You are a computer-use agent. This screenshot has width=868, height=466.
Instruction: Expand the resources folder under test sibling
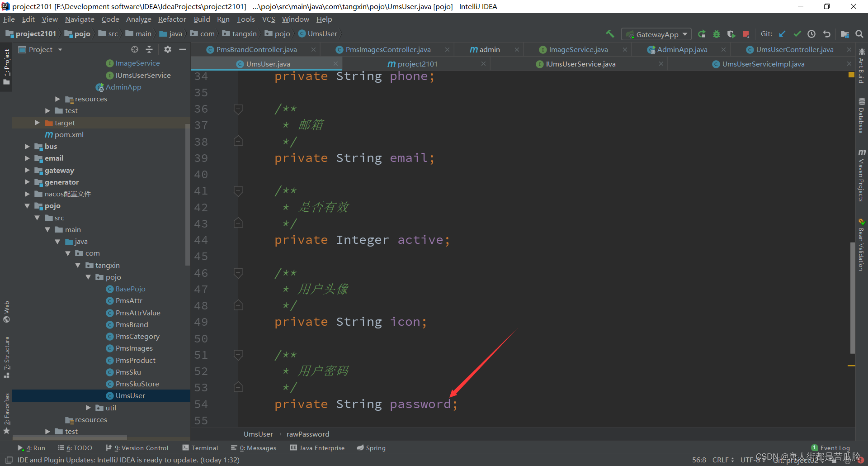coord(57,99)
